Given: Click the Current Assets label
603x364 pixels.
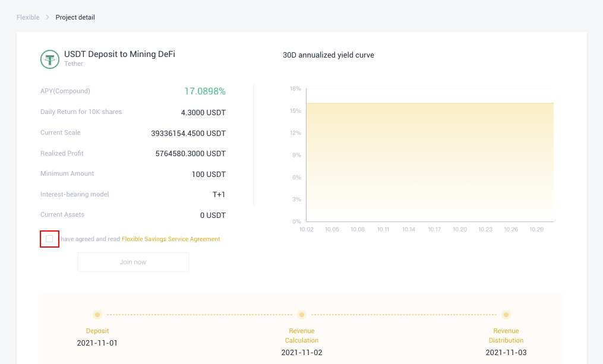Looking at the screenshot, I should click(x=62, y=215).
